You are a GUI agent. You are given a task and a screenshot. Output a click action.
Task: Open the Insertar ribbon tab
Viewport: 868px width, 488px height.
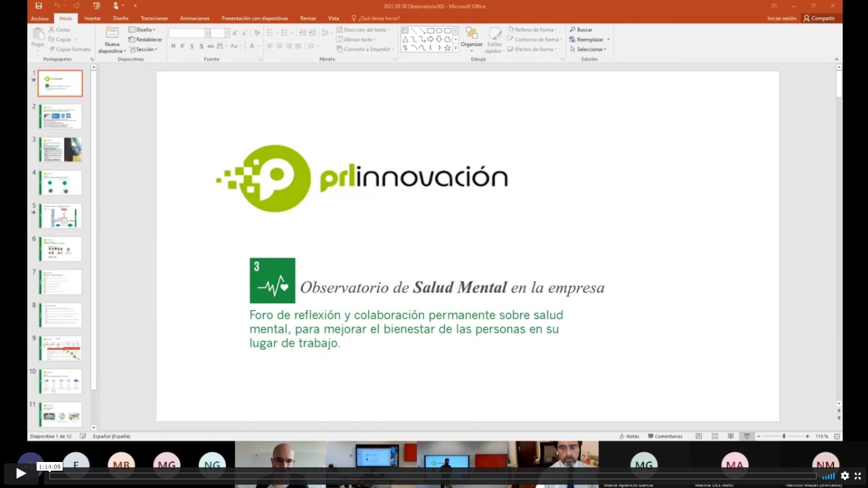92,19
